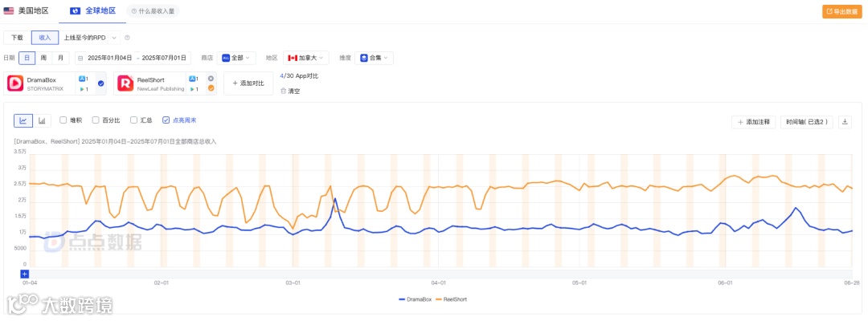Switch to line chart view
Viewport: 868px width, 321px height.
23,120
